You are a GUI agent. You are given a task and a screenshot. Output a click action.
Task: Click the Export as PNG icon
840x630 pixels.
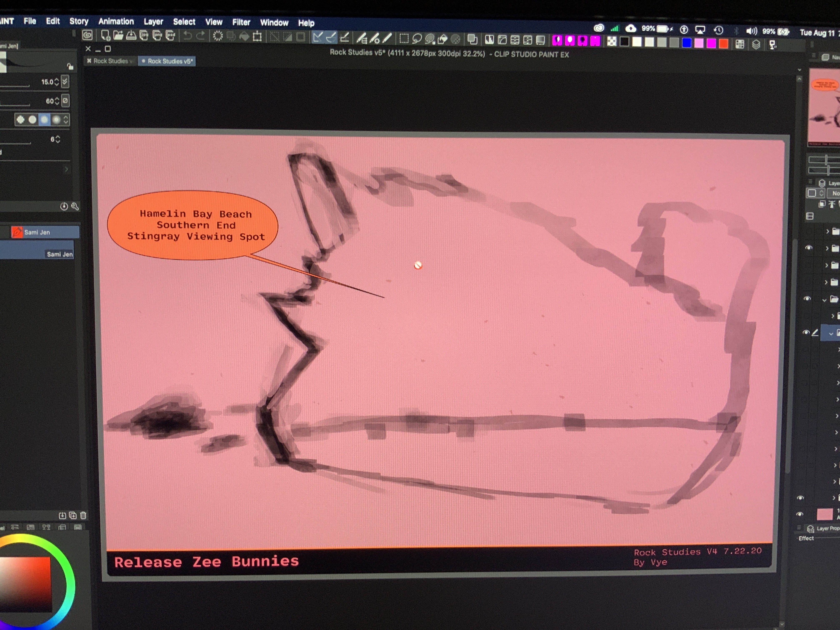[157, 36]
